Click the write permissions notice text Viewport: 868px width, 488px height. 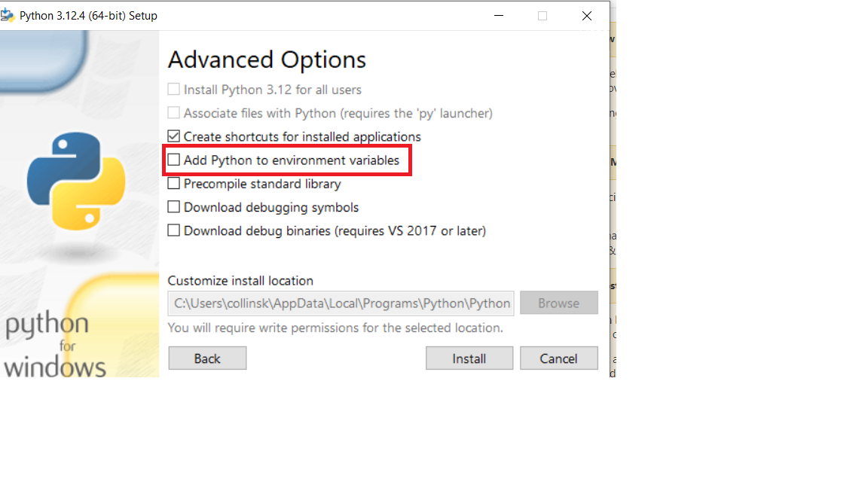click(x=335, y=328)
